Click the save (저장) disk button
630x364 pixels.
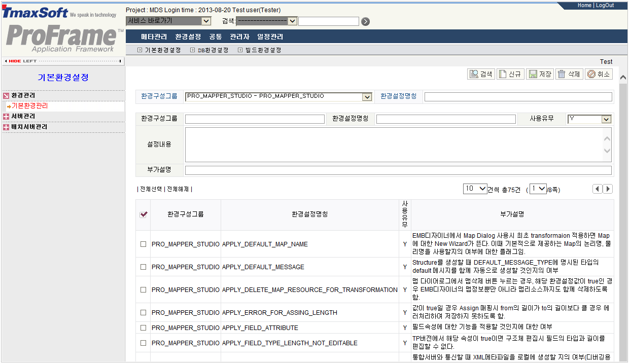[x=540, y=74]
